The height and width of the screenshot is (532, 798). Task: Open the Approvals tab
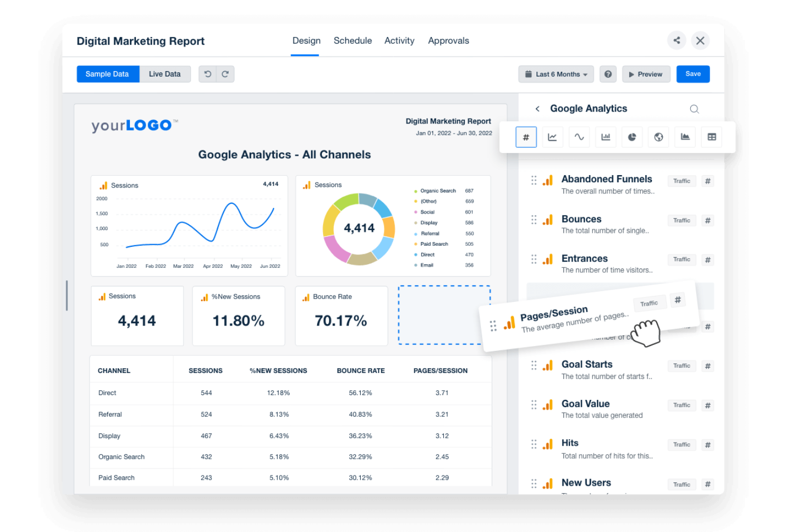[449, 40]
